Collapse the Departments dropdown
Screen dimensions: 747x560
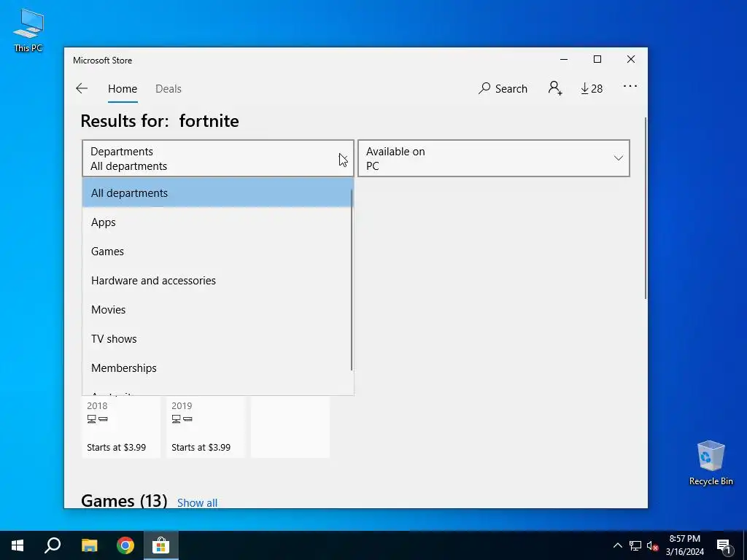pyautogui.click(x=217, y=158)
